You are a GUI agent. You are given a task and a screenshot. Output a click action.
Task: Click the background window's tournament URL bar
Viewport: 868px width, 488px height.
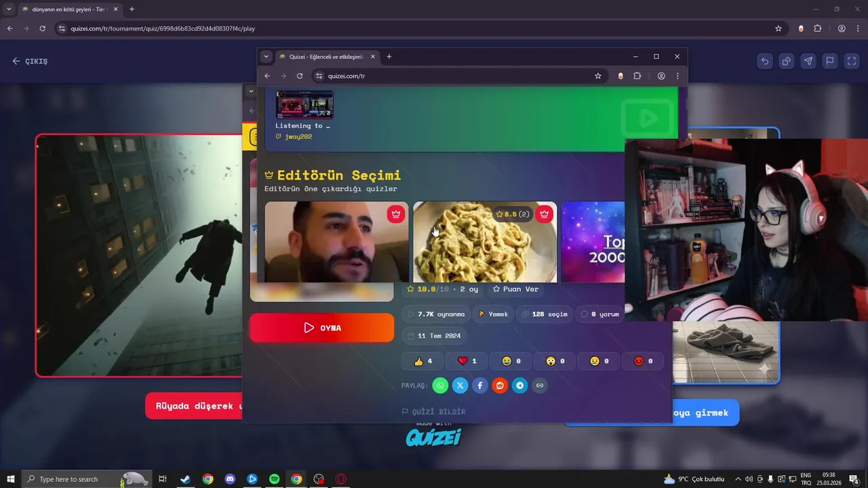tap(420, 28)
